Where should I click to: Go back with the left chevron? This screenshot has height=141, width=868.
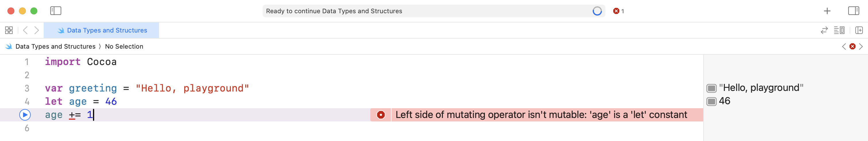pyautogui.click(x=25, y=31)
